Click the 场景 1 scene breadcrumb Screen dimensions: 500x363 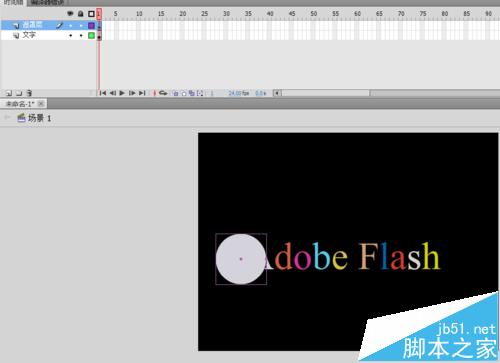34,118
